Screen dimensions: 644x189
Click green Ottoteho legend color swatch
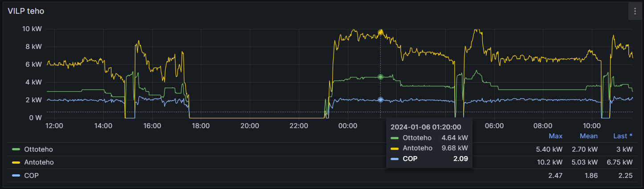tap(16, 149)
